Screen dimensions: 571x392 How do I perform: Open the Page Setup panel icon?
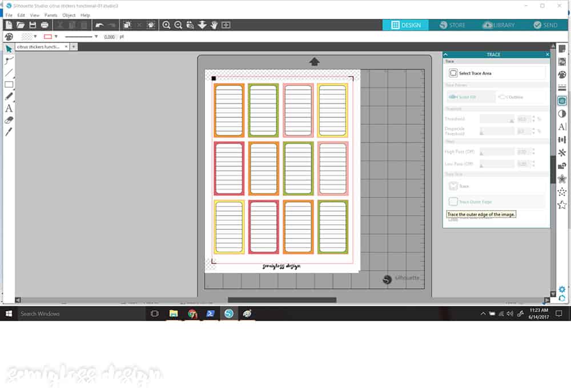coord(562,49)
